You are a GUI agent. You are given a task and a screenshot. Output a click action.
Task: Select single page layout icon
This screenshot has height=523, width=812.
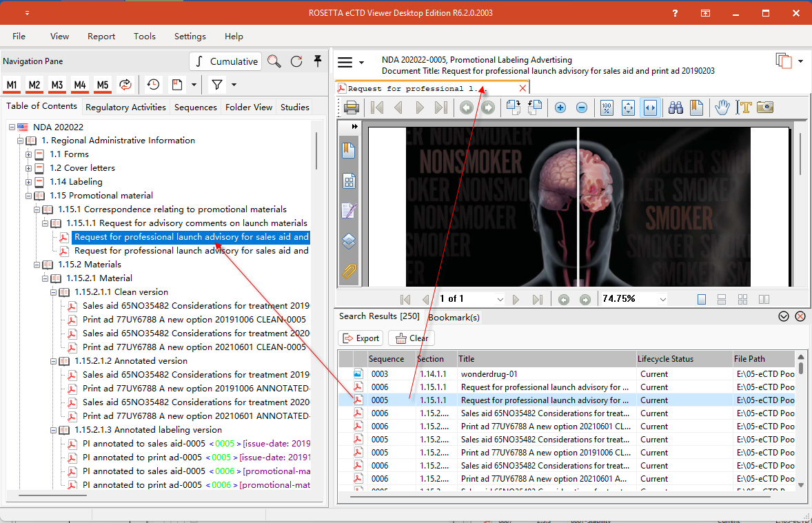click(702, 299)
